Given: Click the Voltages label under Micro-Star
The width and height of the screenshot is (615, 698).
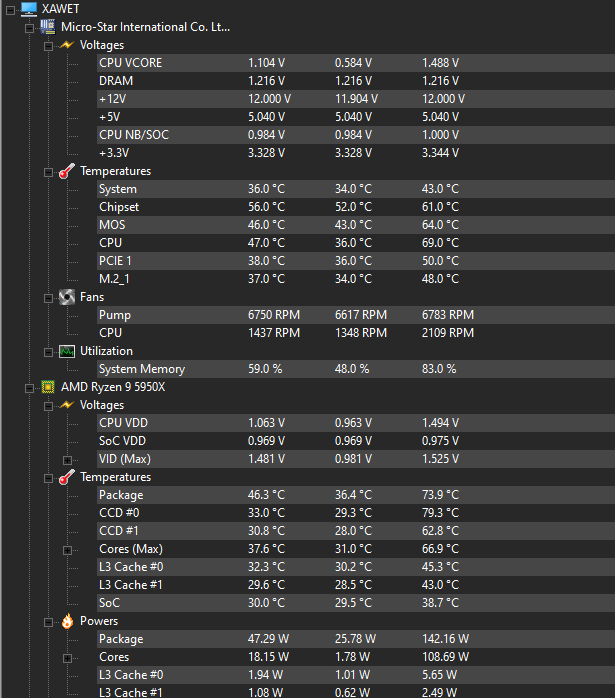Looking at the screenshot, I should point(102,45).
